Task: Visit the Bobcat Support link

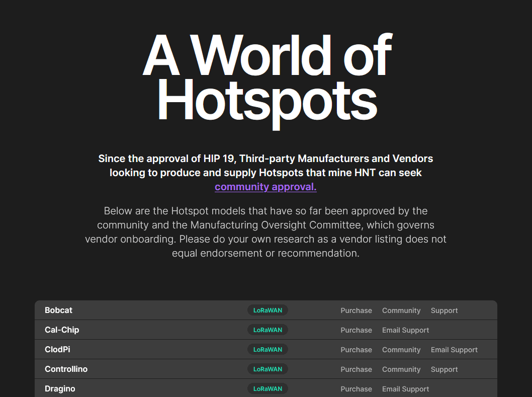Action: pos(444,310)
